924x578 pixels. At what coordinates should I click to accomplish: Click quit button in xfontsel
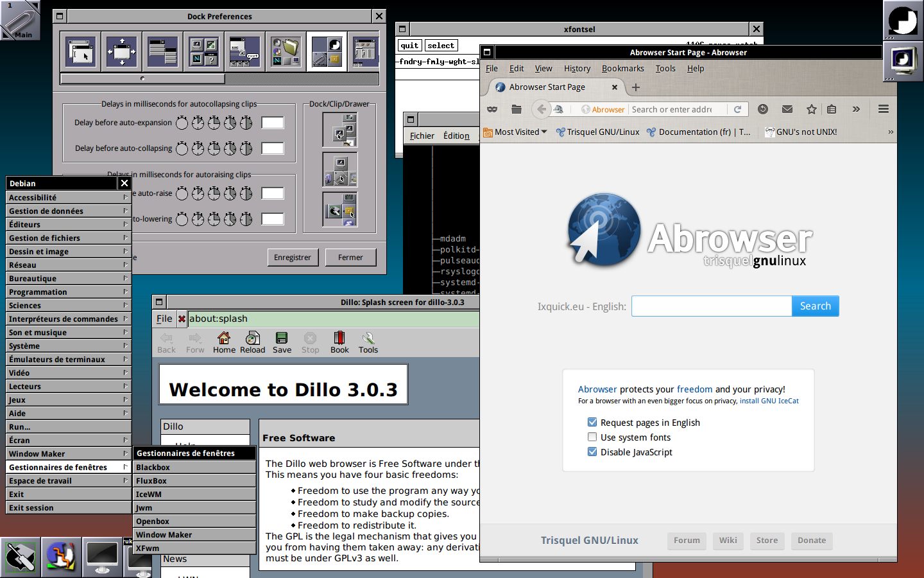[x=409, y=46]
